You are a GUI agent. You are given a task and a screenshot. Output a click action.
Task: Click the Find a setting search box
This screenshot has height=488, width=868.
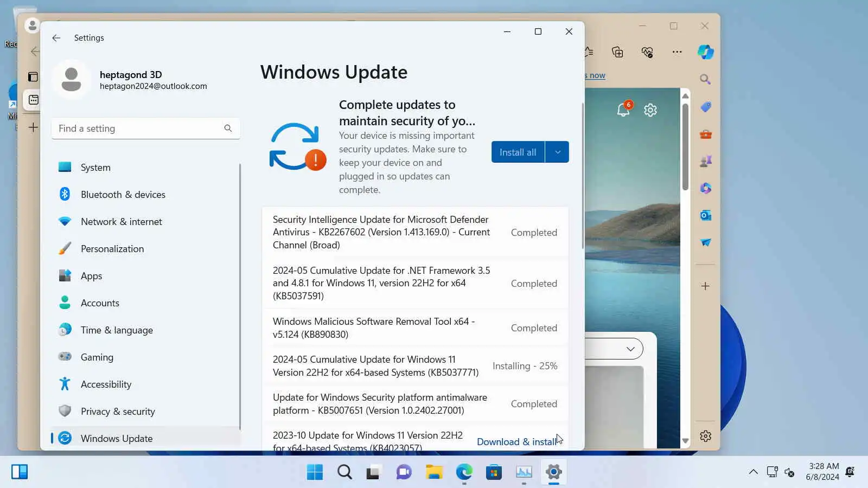pos(145,129)
